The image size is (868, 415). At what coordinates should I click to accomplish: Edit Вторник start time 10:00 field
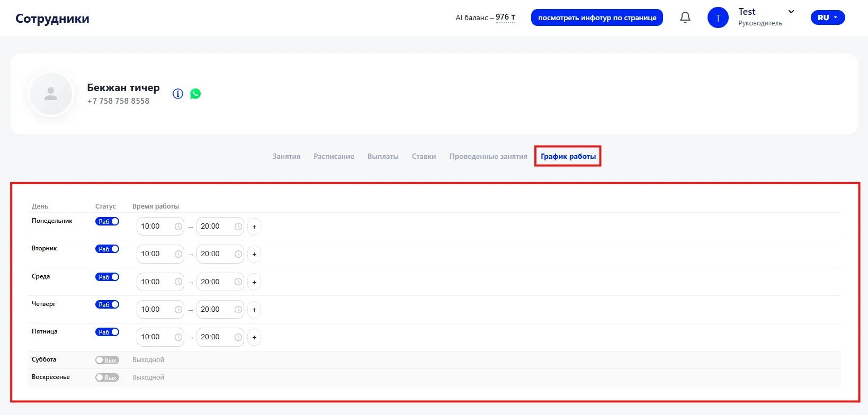tap(160, 254)
